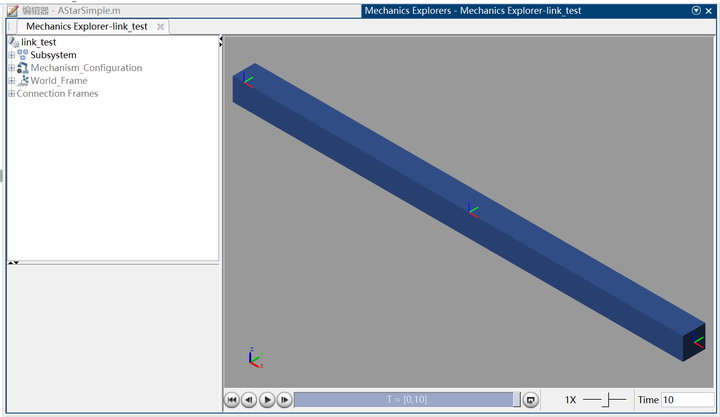The height and width of the screenshot is (417, 720).
Task: Click the Mechanics Explorers title bar text
Action: click(x=473, y=11)
